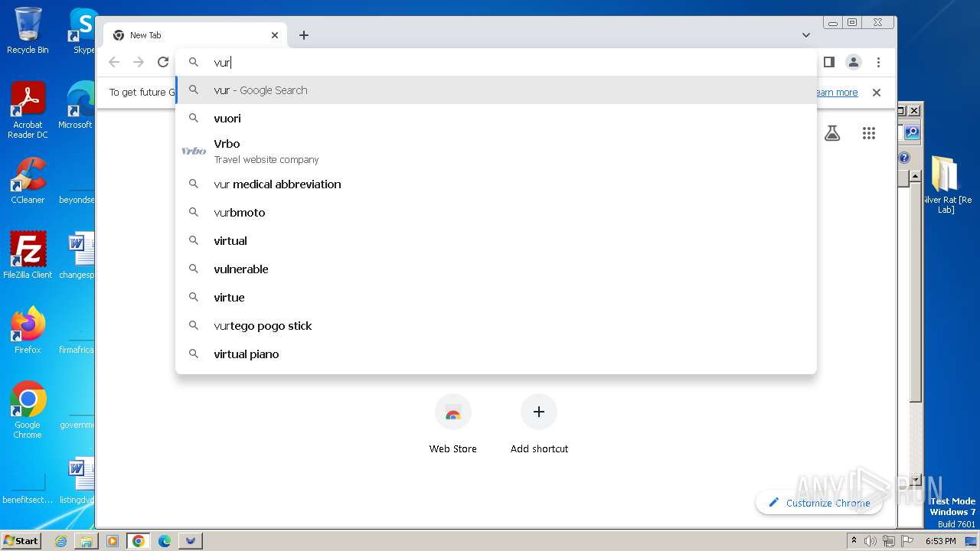Click the Add shortcut plus tile
980x551 pixels.
pyautogui.click(x=539, y=424)
